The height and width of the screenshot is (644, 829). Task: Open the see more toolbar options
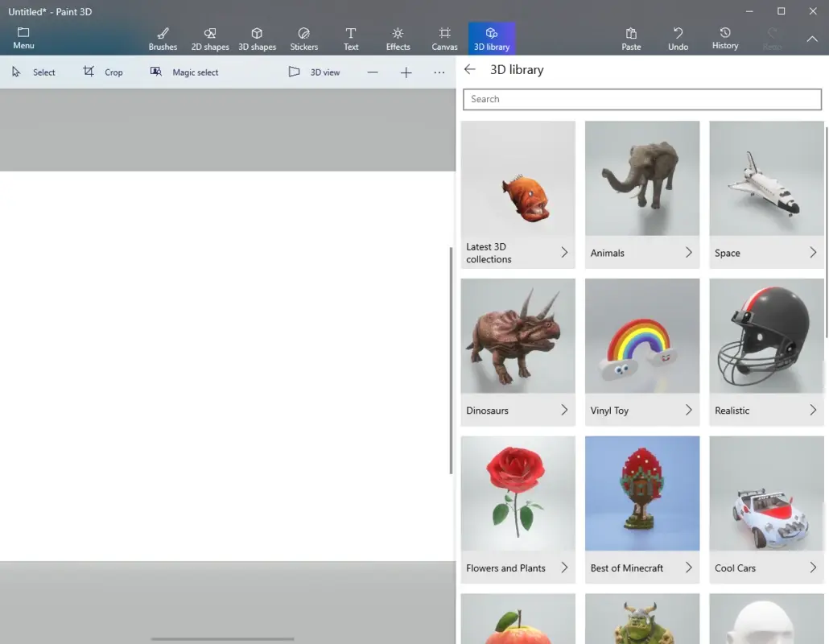[439, 72]
